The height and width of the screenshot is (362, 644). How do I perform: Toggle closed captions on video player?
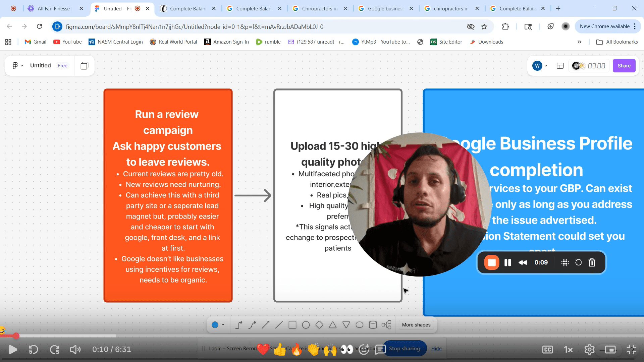pos(547,350)
